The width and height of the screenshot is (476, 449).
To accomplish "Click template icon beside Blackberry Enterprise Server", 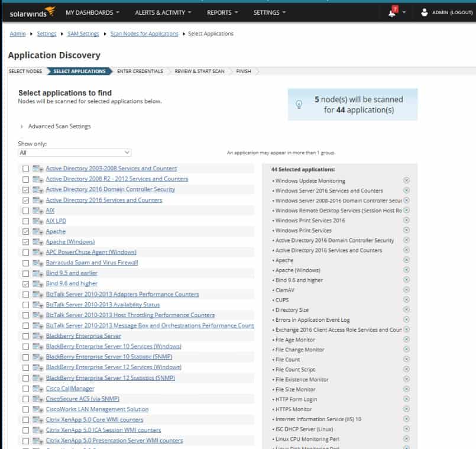I will (38, 336).
